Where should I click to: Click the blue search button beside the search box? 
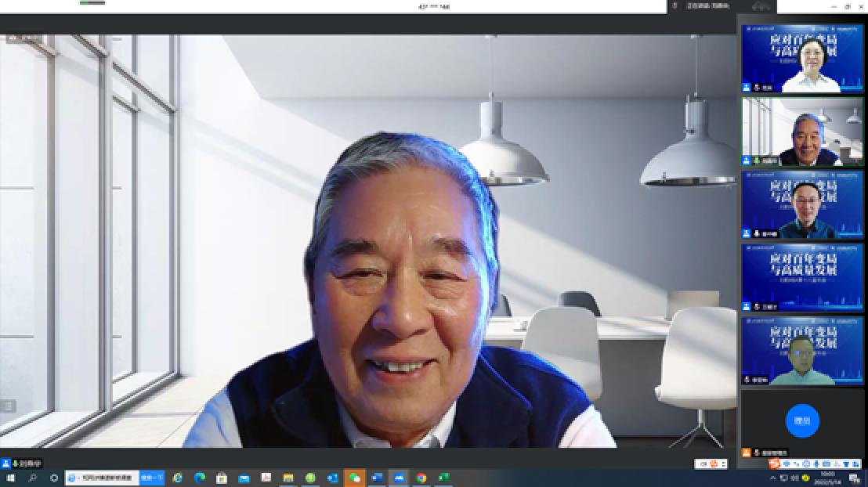(152, 478)
